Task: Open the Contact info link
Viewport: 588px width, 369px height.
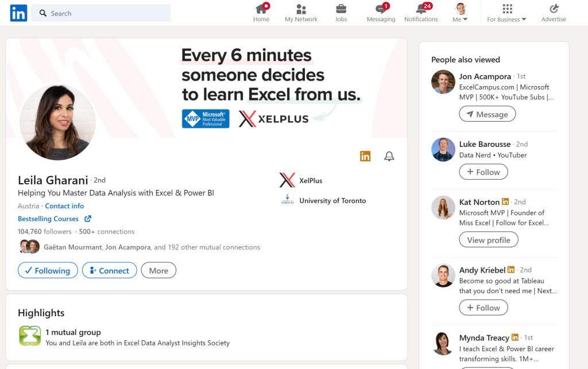Action: 64,206
